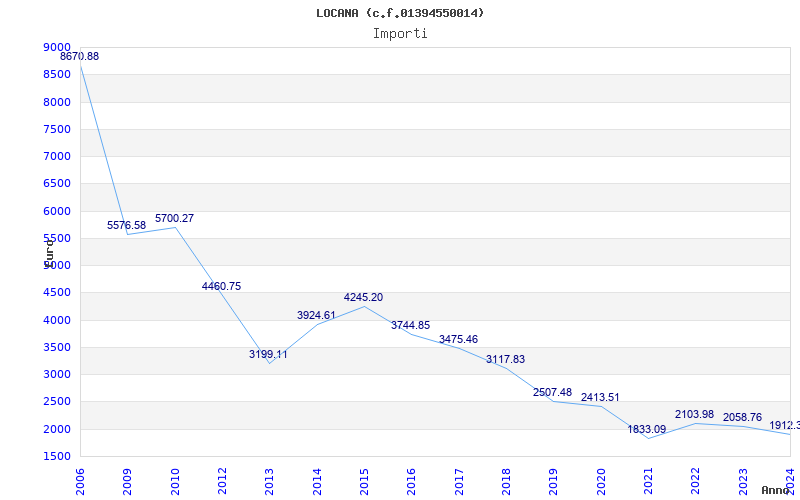Click the Anno axis label
The image size is (800, 500).
pyautogui.click(x=776, y=490)
